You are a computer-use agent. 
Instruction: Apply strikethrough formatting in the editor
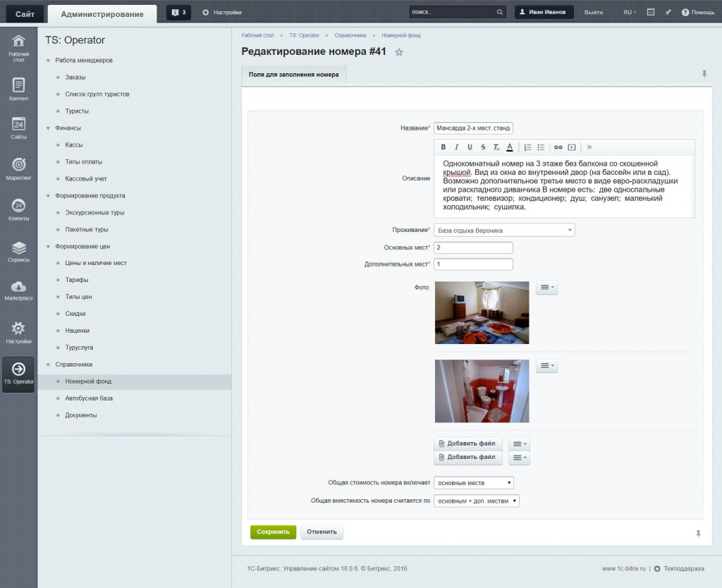(483, 147)
